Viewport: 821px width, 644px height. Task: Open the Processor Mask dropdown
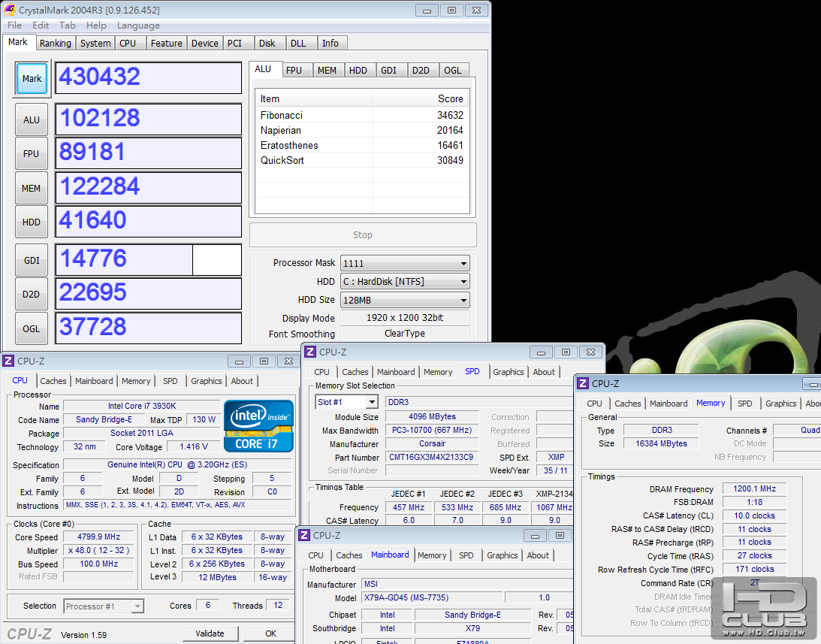pos(405,263)
